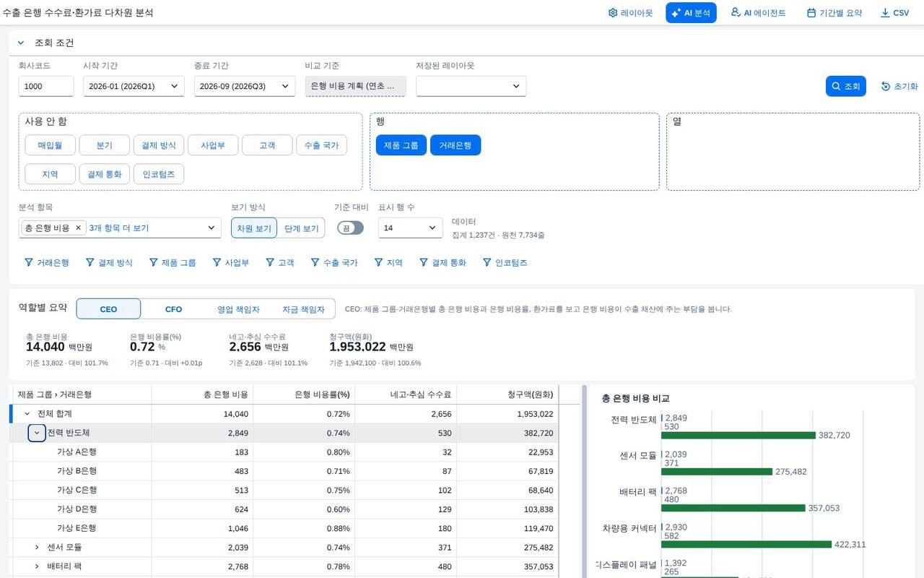Image resolution: width=924 pixels, height=578 pixels.
Task: Select the 영업 책임자 role tab
Action: [238, 309]
